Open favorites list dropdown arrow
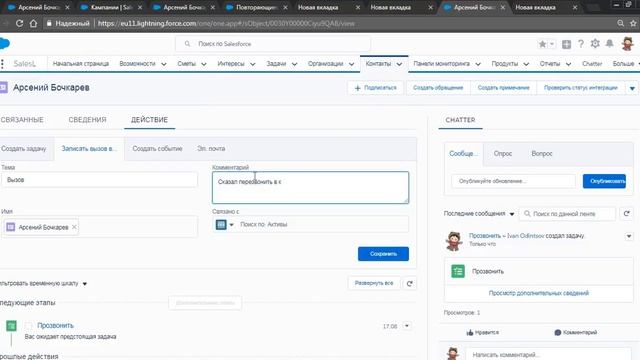640x360 pixels. tap(552, 44)
